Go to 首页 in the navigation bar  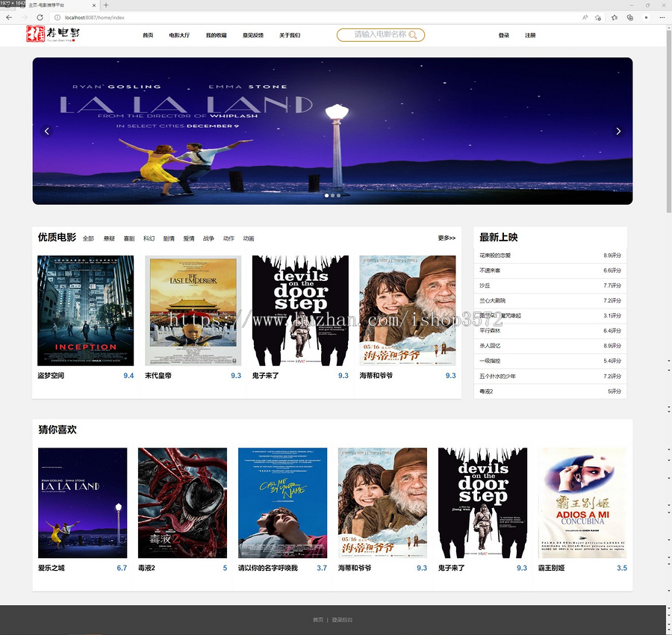148,35
